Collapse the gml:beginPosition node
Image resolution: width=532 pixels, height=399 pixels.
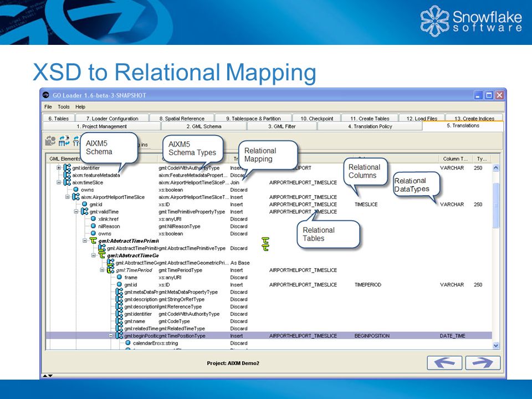(111, 336)
